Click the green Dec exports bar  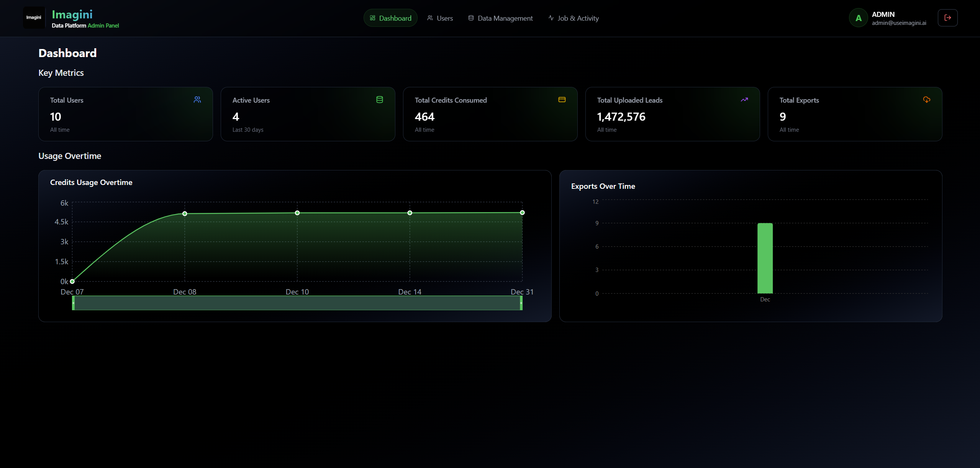[765, 258]
